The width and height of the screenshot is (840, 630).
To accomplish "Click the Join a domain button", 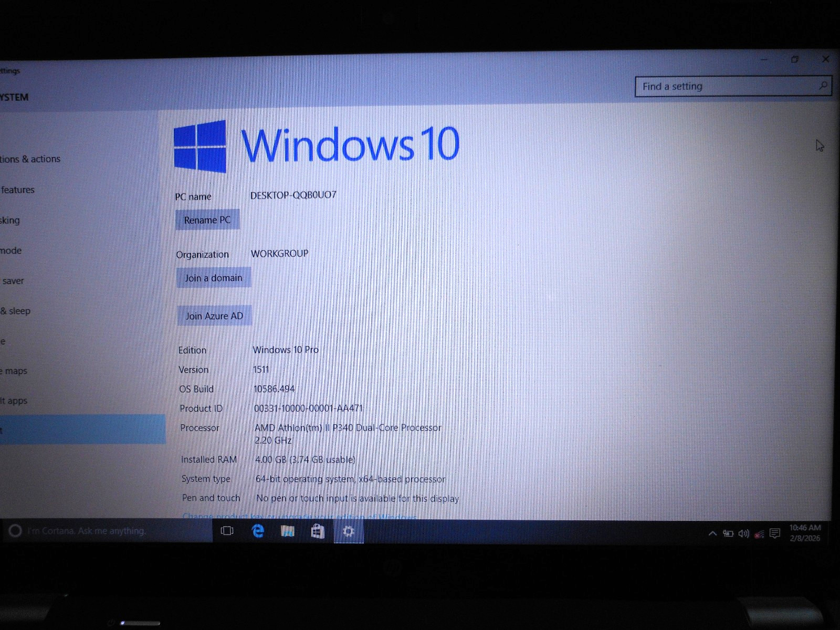I will pos(214,278).
